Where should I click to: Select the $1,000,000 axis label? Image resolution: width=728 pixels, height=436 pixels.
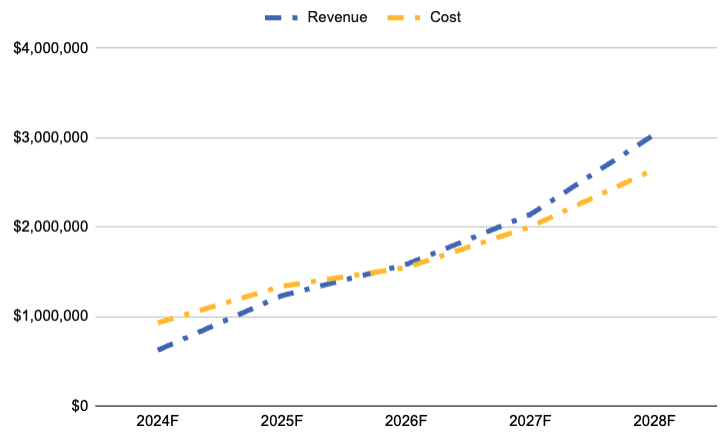pos(51,316)
